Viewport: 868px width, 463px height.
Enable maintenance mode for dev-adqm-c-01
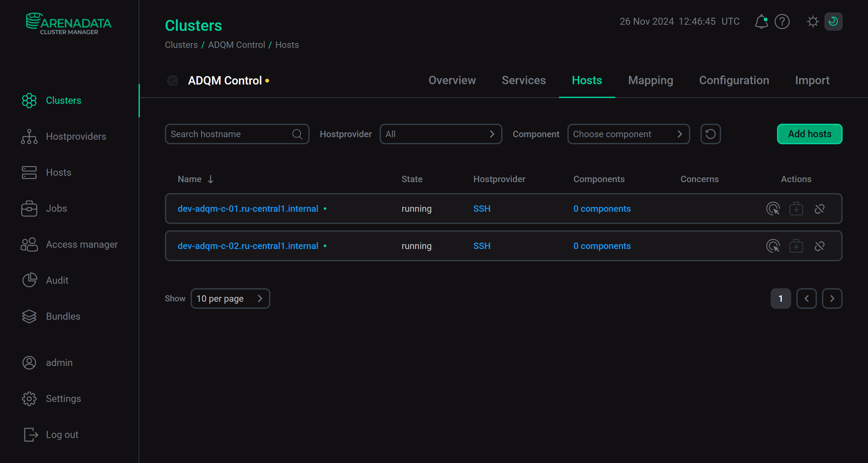pyautogui.click(x=796, y=209)
